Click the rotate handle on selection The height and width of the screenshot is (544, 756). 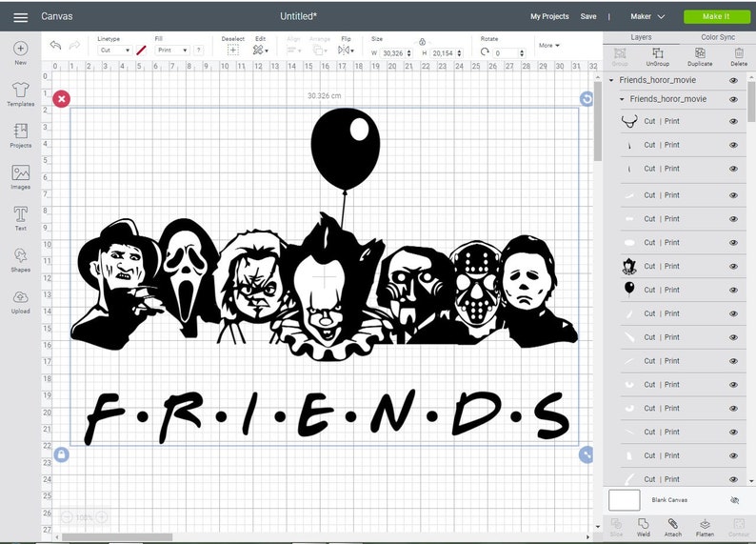(587, 99)
